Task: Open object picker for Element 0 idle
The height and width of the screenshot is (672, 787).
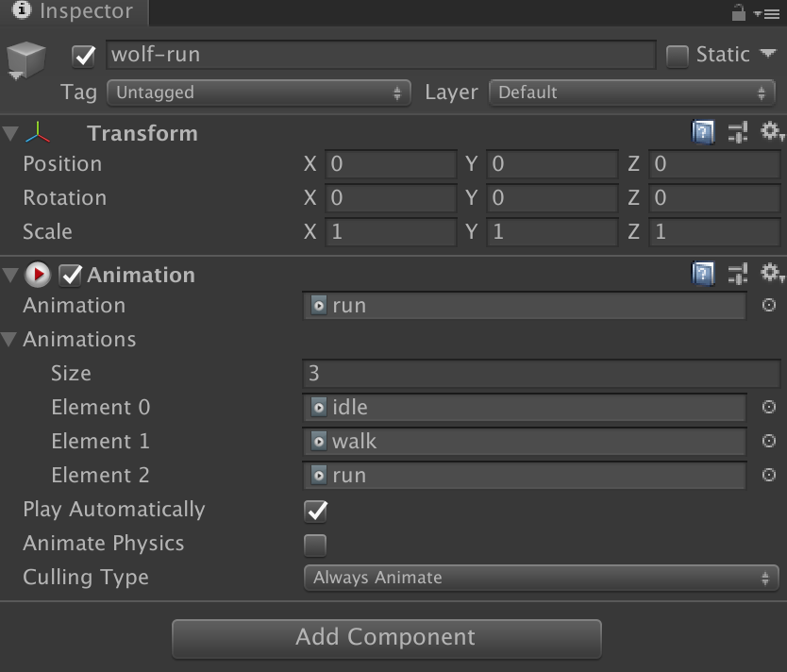Action: pos(768,408)
